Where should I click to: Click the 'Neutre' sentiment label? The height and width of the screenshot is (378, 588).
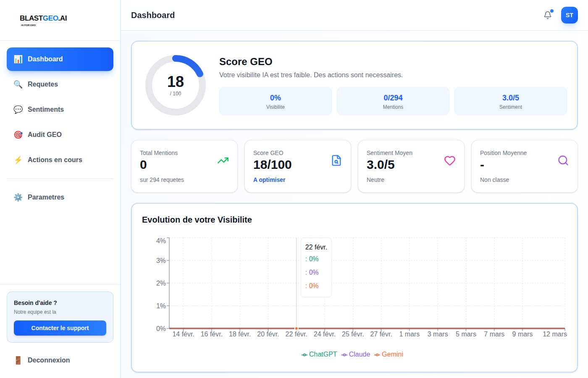click(375, 180)
